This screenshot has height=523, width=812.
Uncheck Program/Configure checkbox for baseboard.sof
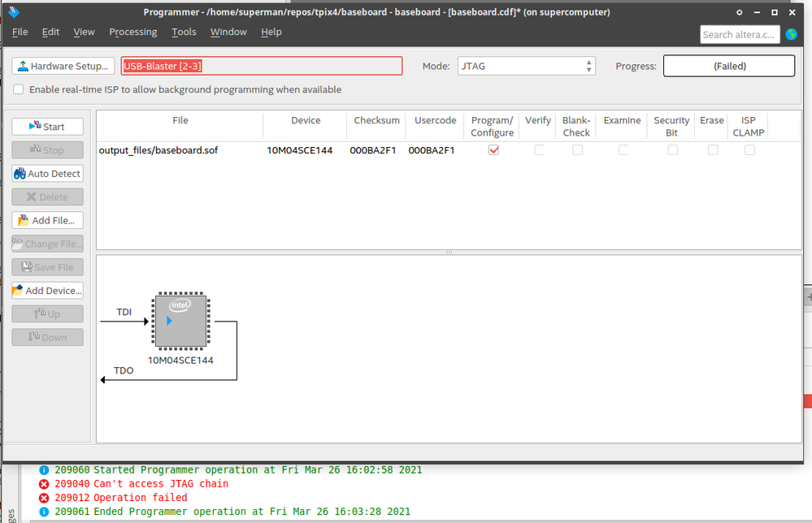coord(493,150)
